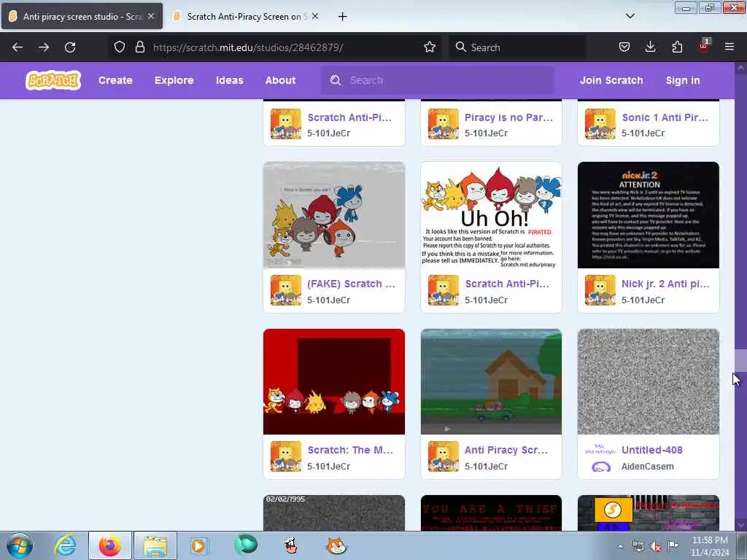This screenshot has width=747, height=560.
Task: Open a new tab with the plus icon
Action: tap(342, 17)
